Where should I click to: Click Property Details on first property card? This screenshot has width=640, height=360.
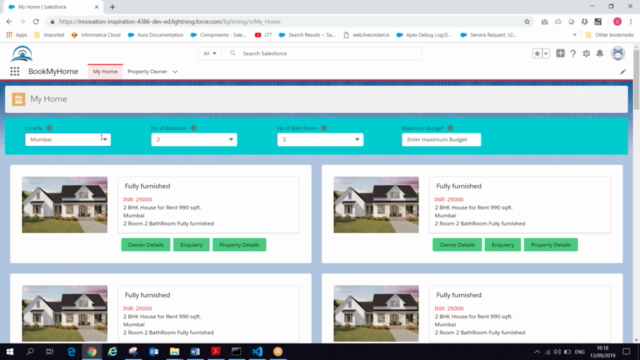[239, 245]
